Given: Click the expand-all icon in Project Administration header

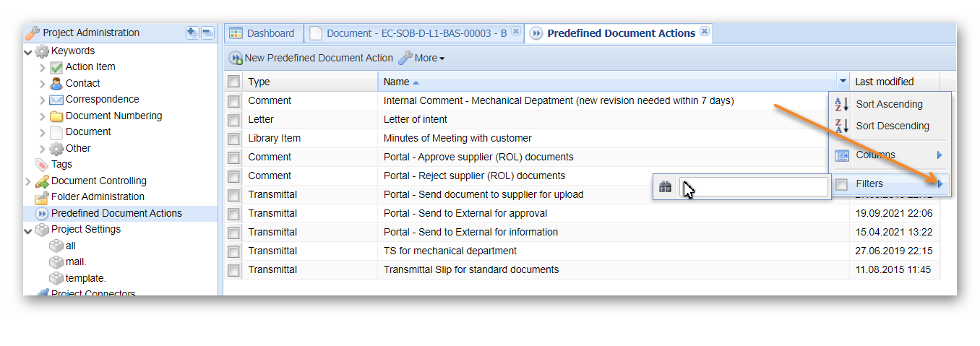Looking at the screenshot, I should point(192,33).
